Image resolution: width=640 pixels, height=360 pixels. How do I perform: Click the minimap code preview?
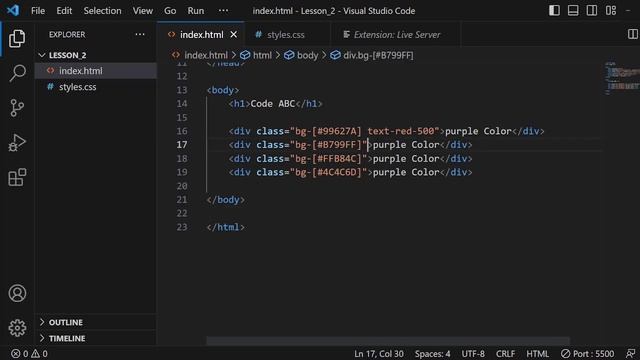pyautogui.click(x=622, y=78)
